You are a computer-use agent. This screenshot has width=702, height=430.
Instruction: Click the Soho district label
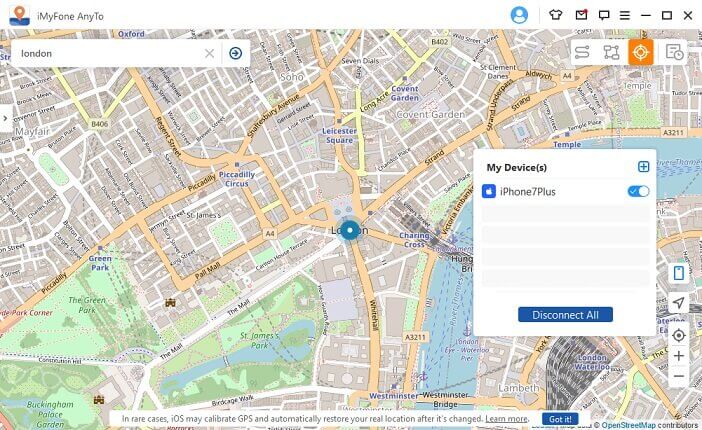[x=292, y=77]
